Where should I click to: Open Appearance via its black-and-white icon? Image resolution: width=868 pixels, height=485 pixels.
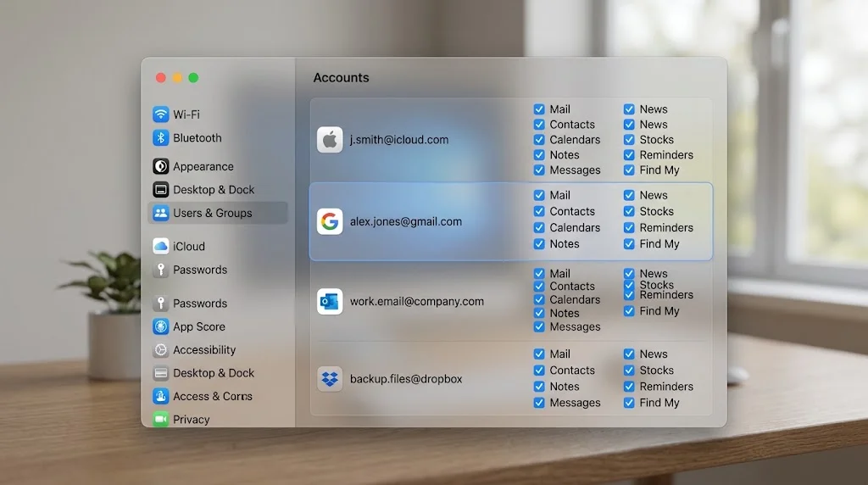pos(160,166)
